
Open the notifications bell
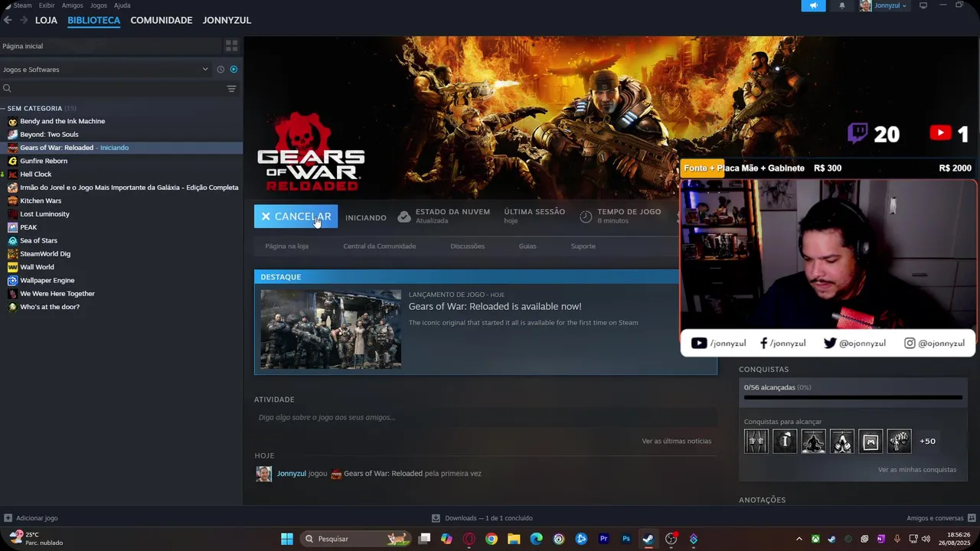[842, 5]
